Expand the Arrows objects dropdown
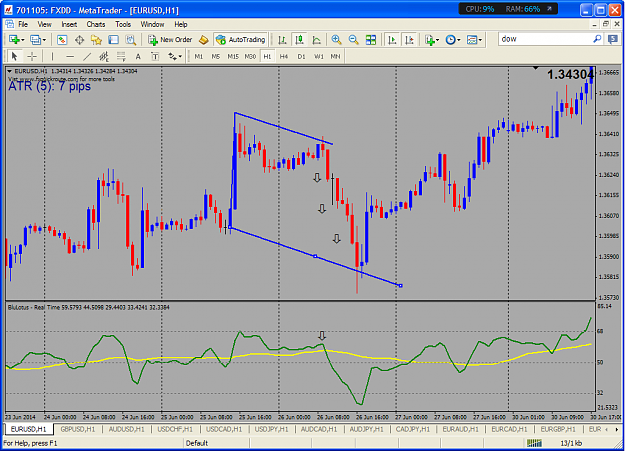Viewport: 625px width, 451px height. point(180,57)
